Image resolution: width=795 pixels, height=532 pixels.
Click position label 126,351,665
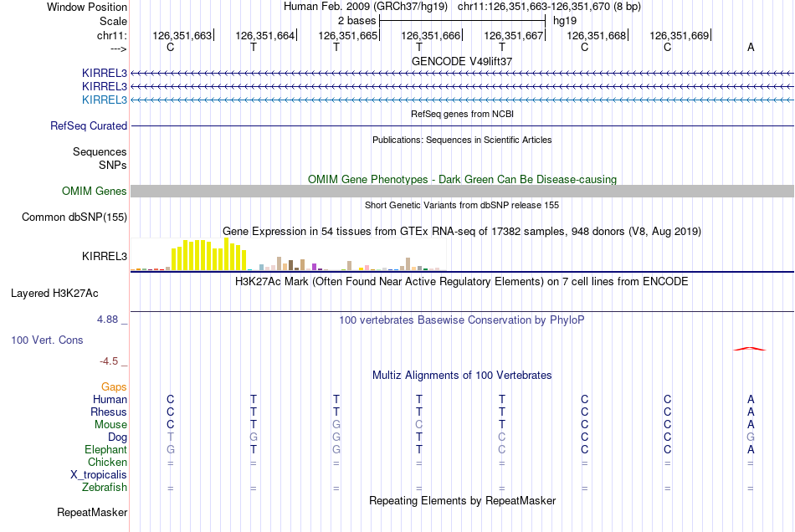348,35
